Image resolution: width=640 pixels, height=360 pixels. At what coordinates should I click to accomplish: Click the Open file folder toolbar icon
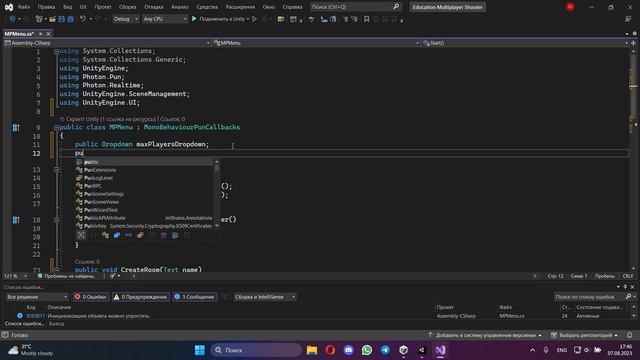52,19
